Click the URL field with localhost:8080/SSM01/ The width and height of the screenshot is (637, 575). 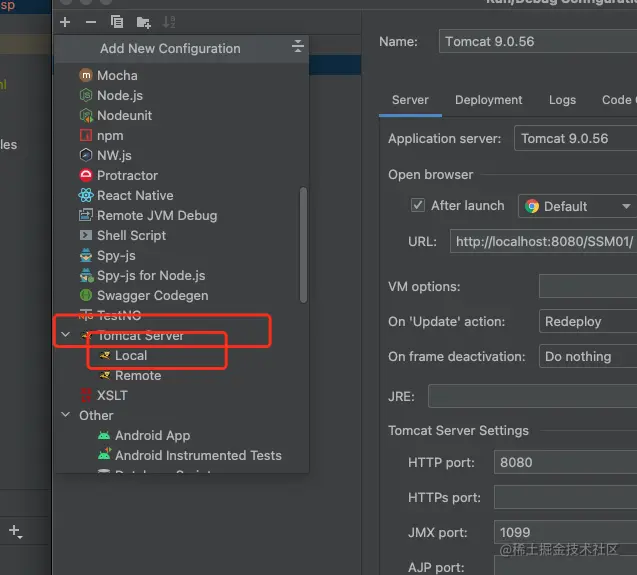point(543,241)
